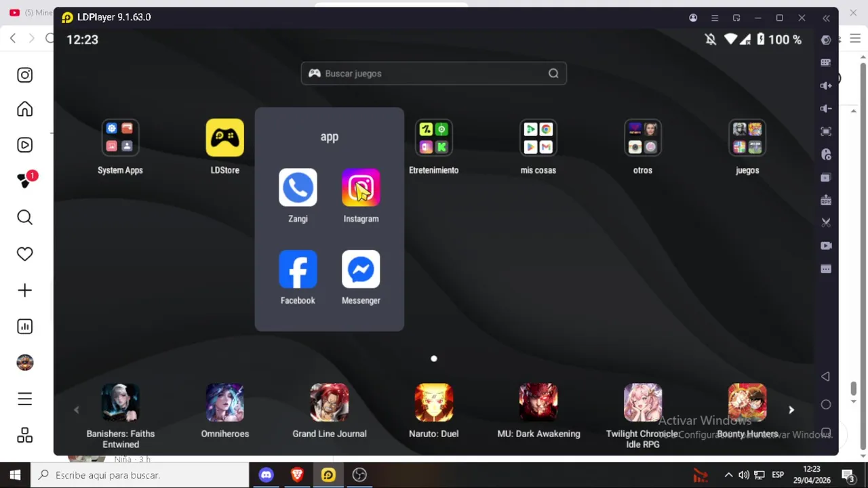Start LDPlayer video recording

[x=826, y=245]
